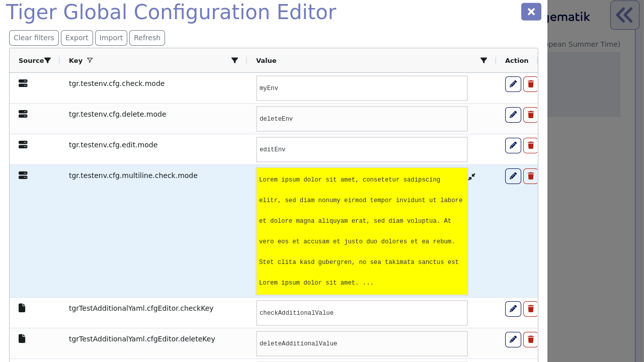Viewport: 644px width, 362px height.
Task: Edit tgr.testenv.cfg.delete.mode entry
Action: (x=513, y=115)
